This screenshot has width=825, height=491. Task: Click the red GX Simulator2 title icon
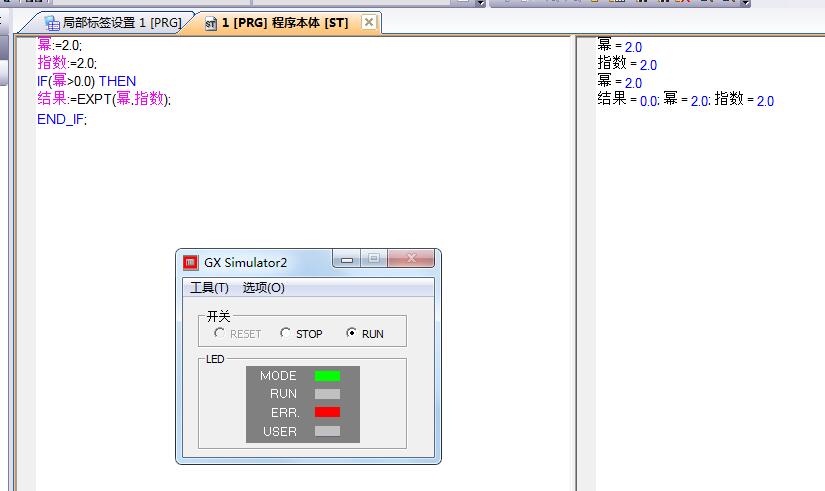point(190,262)
